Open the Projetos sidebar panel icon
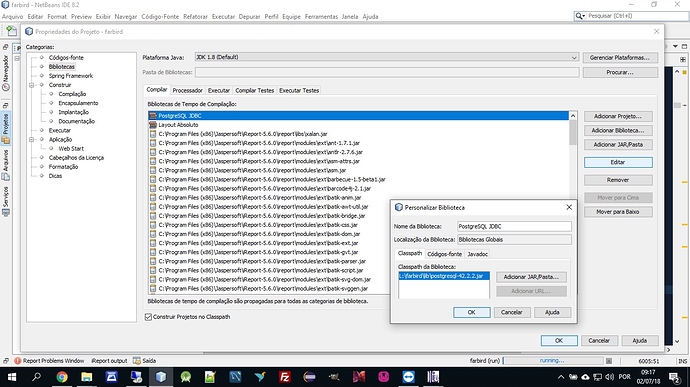Viewport: 690px width, 387px height. pyautogui.click(x=6, y=140)
